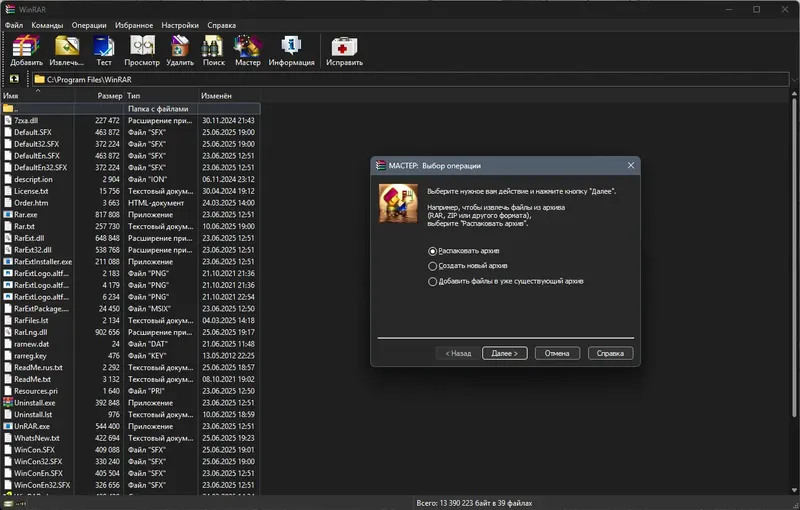Screen dimensions: 800x510
Task: Sort files by the Размер column
Action: pos(99,95)
